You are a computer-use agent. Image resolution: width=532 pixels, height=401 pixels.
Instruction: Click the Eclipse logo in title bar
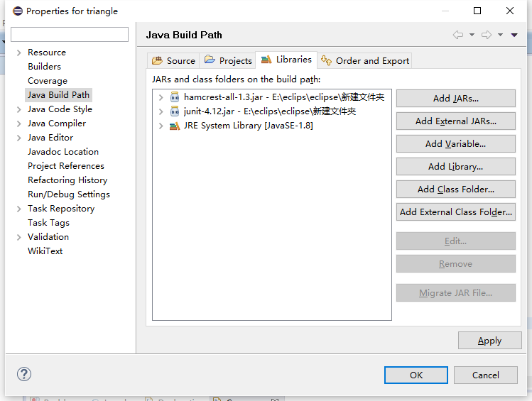coord(18,11)
